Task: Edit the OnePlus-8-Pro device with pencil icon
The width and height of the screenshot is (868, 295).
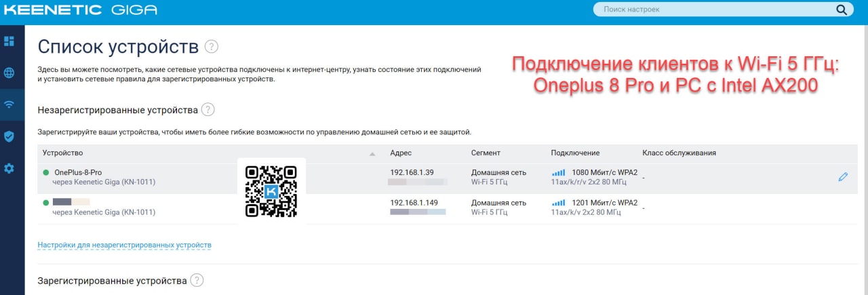Action: 843,177
